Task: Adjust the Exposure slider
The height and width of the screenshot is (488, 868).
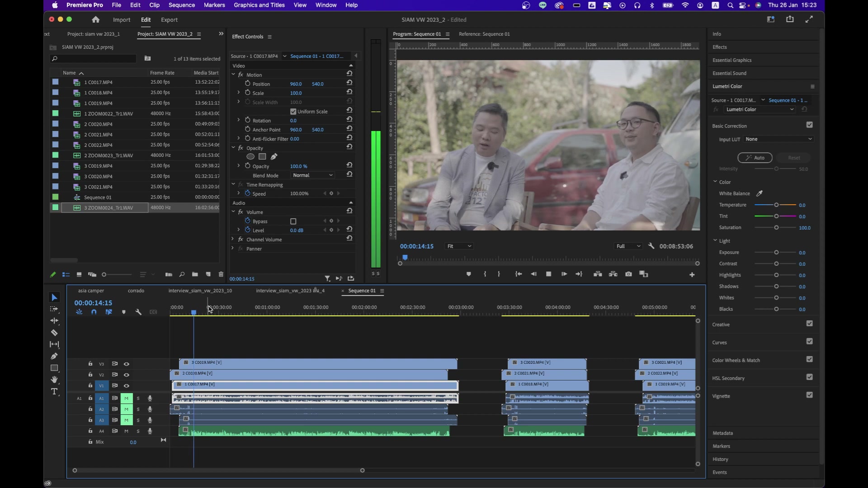Action: pos(776,252)
